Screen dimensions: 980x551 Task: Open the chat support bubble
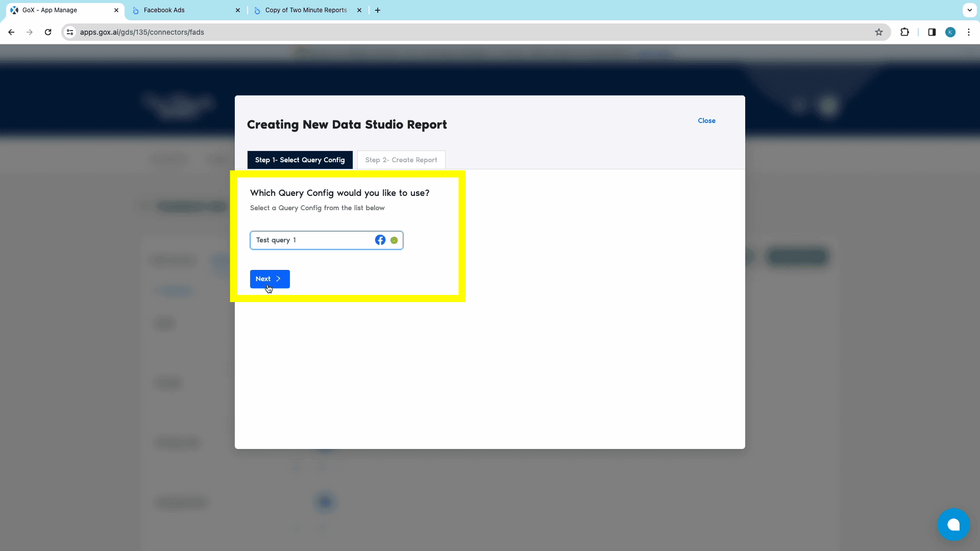(953, 524)
